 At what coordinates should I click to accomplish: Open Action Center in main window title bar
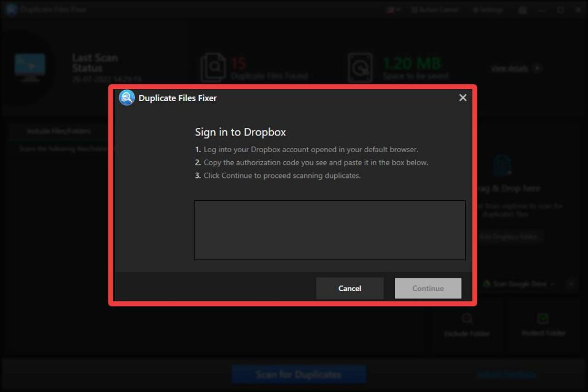(x=435, y=10)
